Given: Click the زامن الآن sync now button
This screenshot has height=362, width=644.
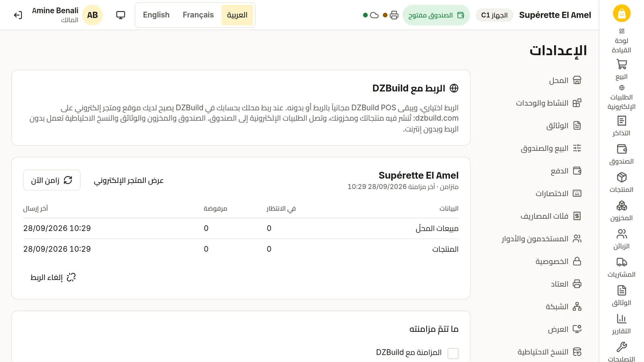Looking at the screenshot, I should (x=52, y=180).
